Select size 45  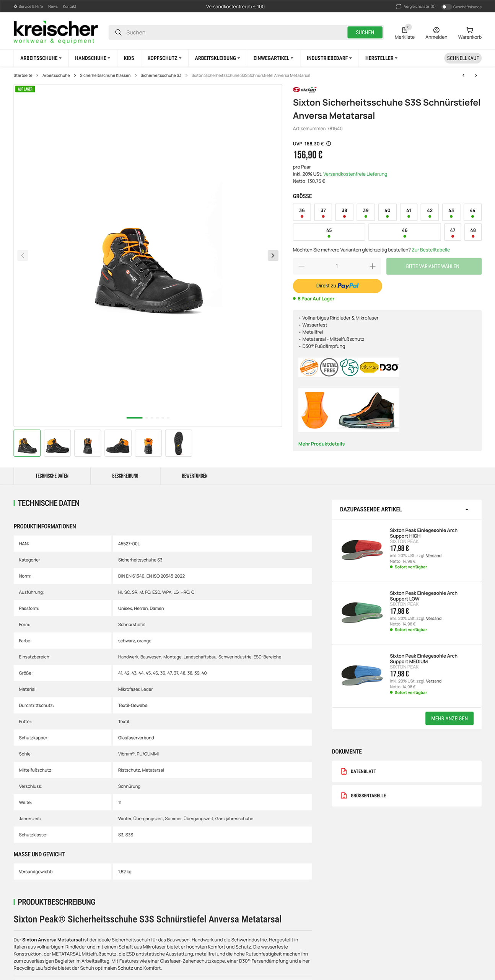click(x=329, y=232)
